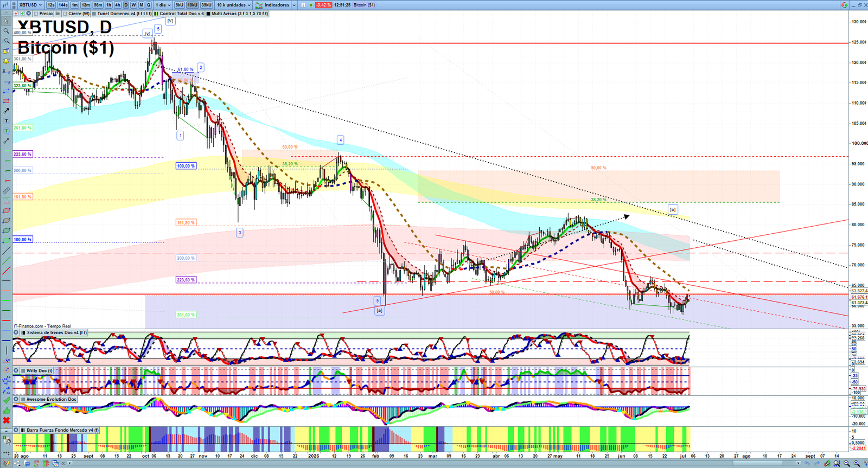
Task: Click the red plus icon beside Precio
Action: click(16, 13)
